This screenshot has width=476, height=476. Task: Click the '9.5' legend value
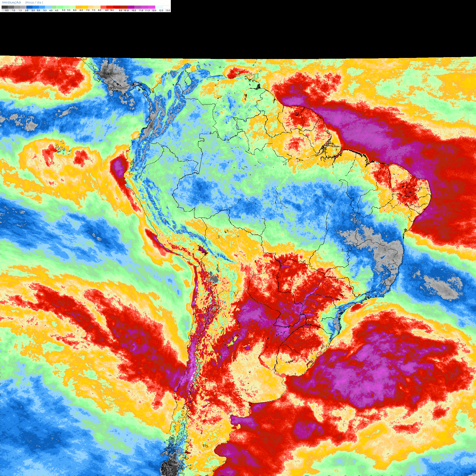tap(121, 10)
